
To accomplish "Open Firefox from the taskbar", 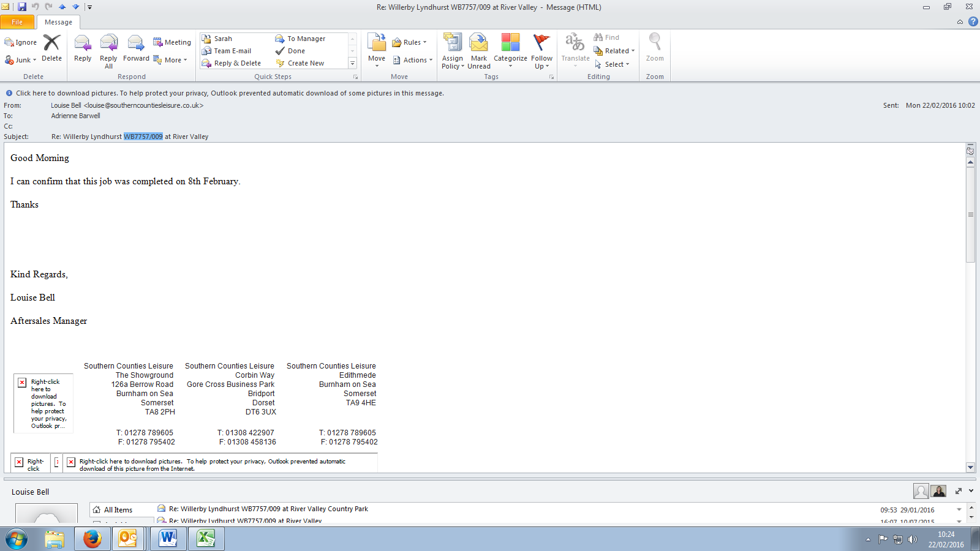I will click(x=92, y=539).
